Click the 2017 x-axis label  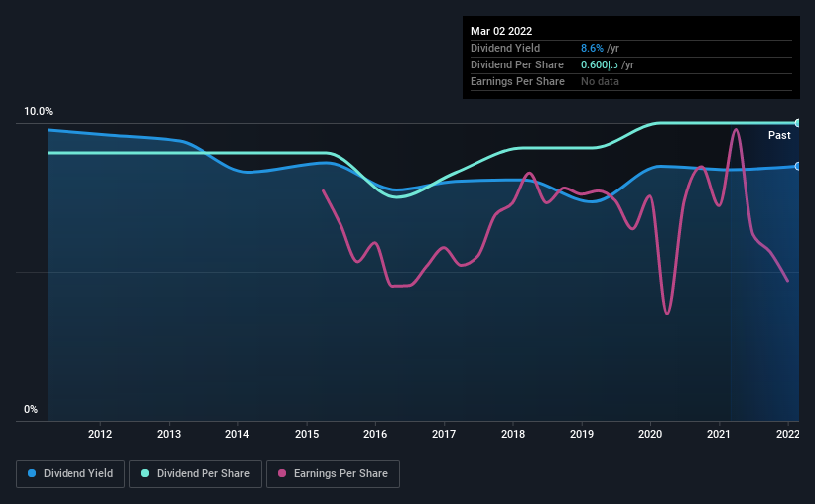(444, 434)
